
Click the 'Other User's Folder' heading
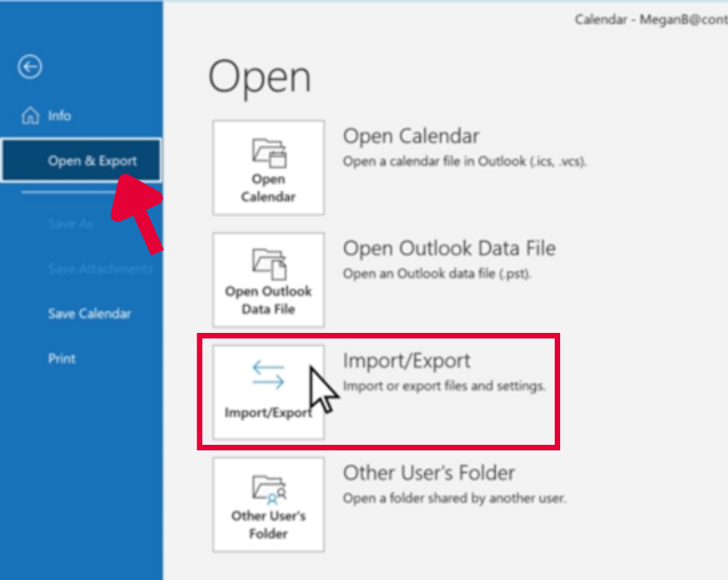point(429,473)
